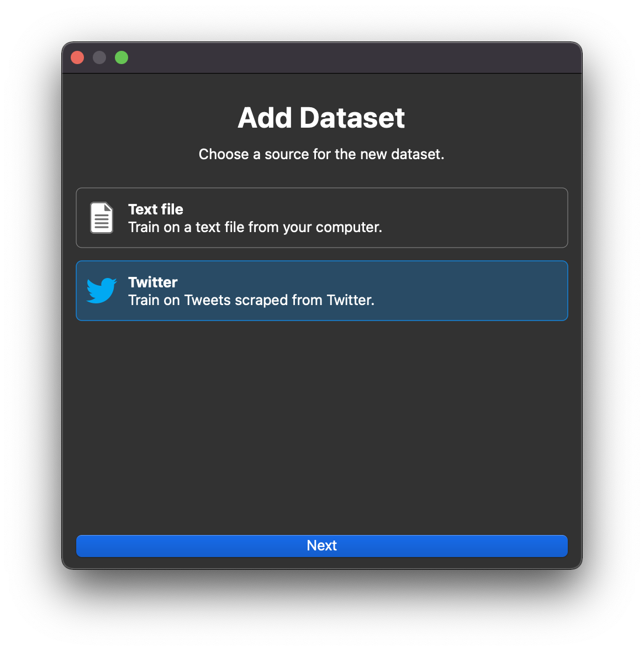Click the Text file description text
The image size is (644, 651).
pyautogui.click(x=255, y=227)
